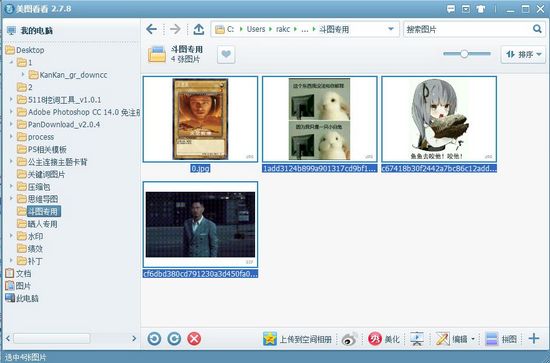Click C: drive in address path
The width and height of the screenshot is (550, 363).
pos(230,29)
